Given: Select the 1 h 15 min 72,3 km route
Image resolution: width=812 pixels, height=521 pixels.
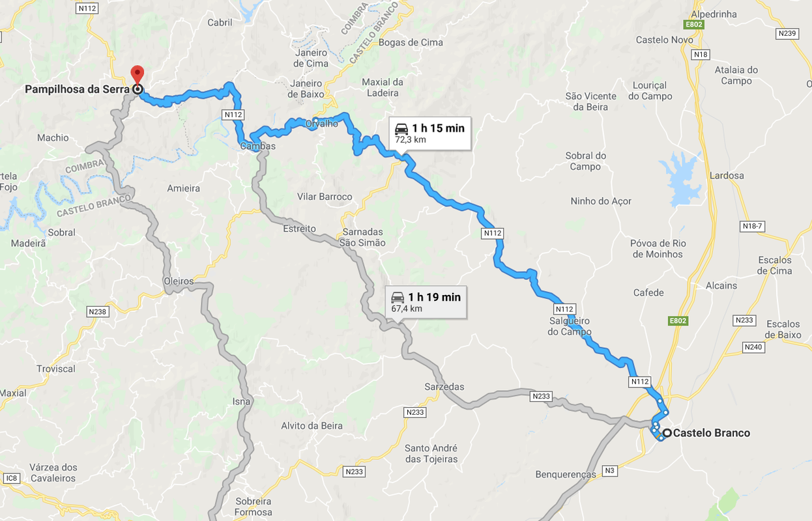Looking at the screenshot, I should [x=430, y=134].
